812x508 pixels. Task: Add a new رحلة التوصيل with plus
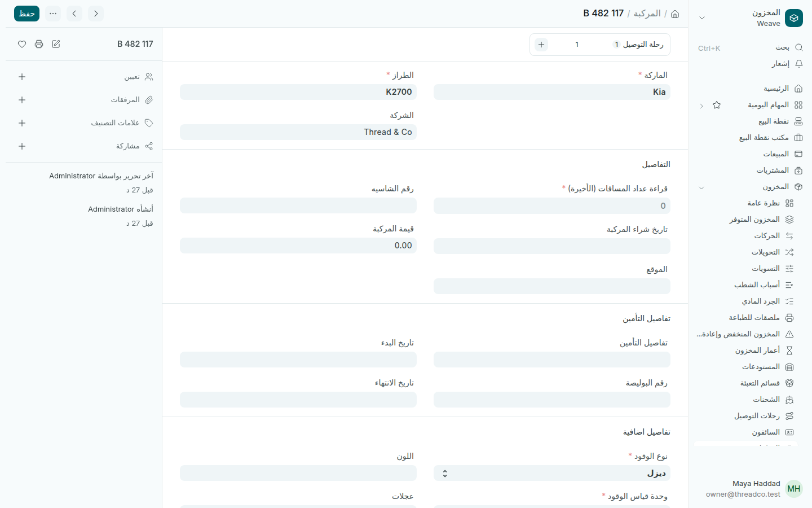(541, 45)
